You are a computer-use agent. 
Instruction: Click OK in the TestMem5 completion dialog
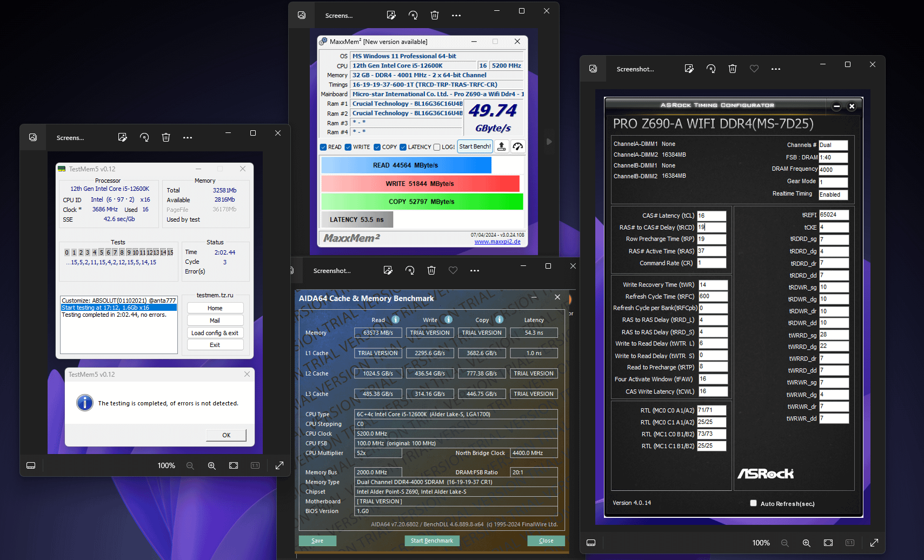226,435
